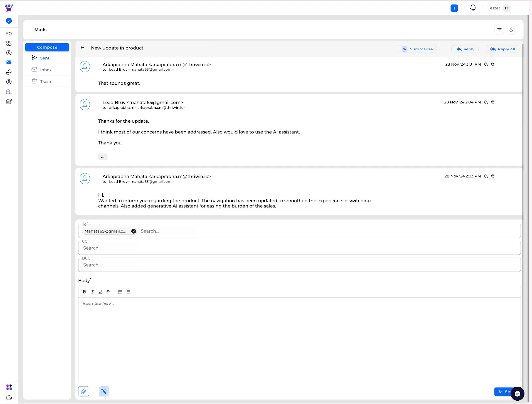Expand the sidebar with the blue arrow
Viewport: 532px width, 404px height.
[x=9, y=21]
